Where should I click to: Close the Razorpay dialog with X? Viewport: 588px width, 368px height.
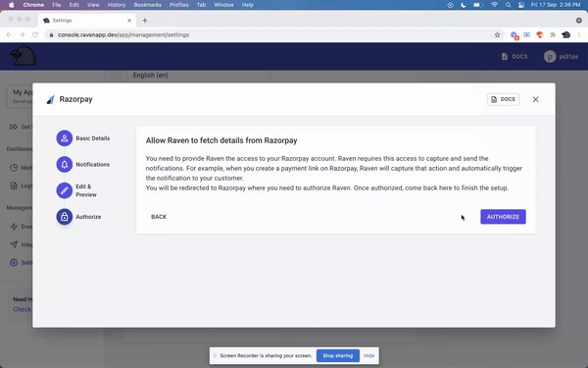535,99
